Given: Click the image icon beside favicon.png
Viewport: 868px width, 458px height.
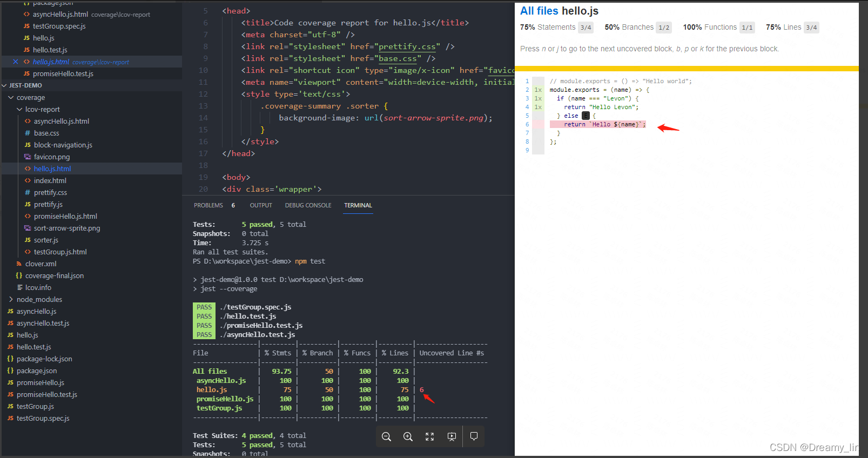Looking at the screenshot, I should tap(28, 157).
